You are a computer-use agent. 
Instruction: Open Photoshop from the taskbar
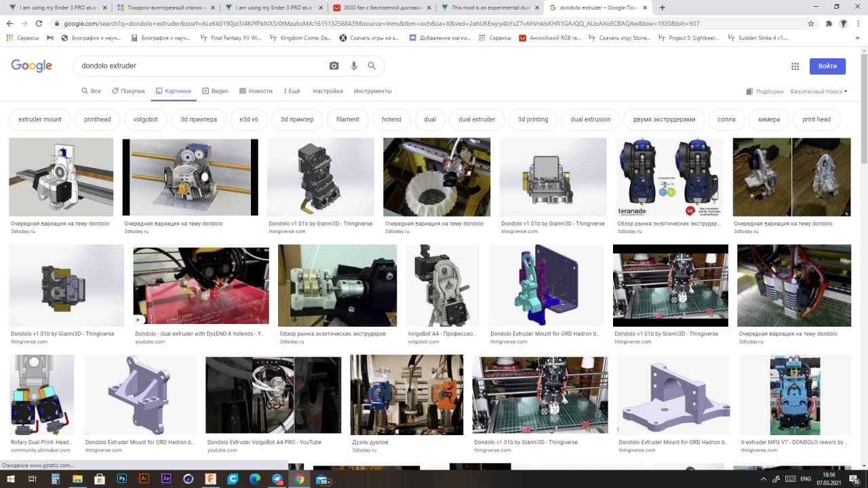122,479
